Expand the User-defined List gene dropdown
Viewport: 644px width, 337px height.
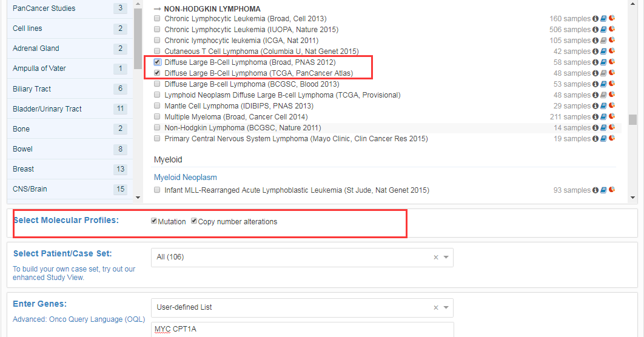pyautogui.click(x=446, y=307)
